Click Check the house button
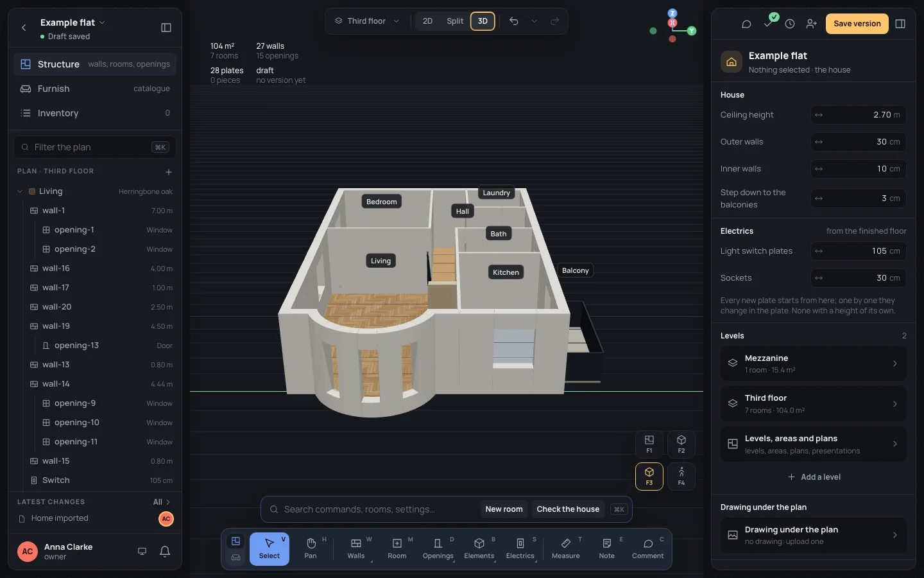This screenshot has width=924, height=578. tap(568, 509)
